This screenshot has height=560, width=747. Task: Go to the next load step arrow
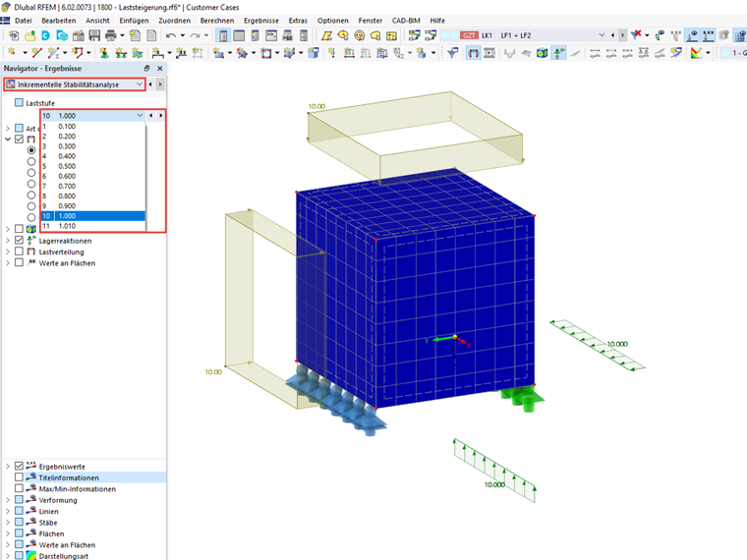pyautogui.click(x=160, y=115)
